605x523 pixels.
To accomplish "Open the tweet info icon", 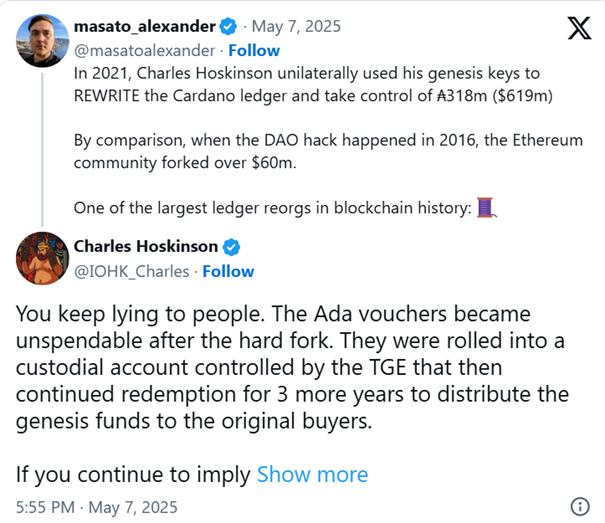I will 580,506.
